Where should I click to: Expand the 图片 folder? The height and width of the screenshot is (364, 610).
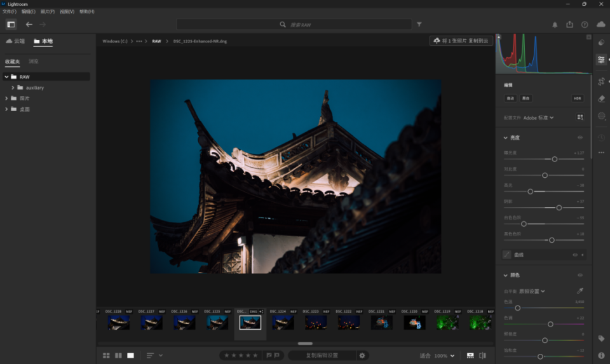click(6, 98)
